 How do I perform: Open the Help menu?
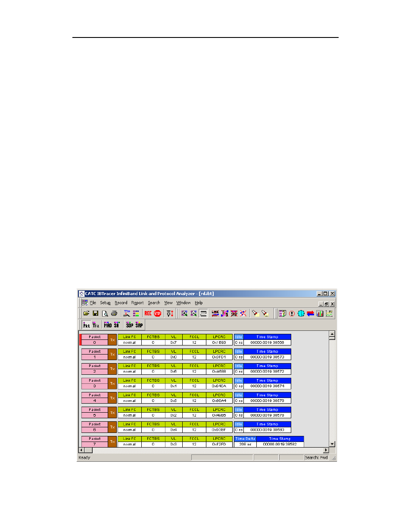(x=199, y=303)
